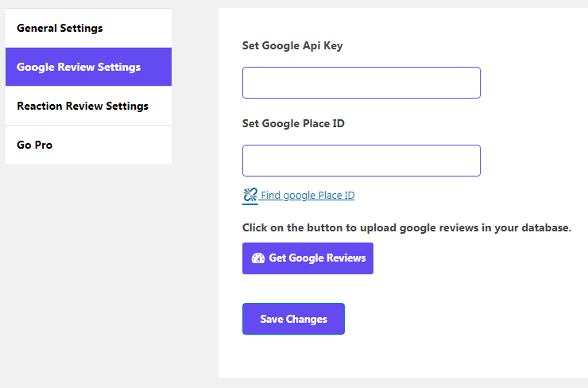Click the Set Google Place ID label
The width and height of the screenshot is (588, 388).
click(x=293, y=123)
